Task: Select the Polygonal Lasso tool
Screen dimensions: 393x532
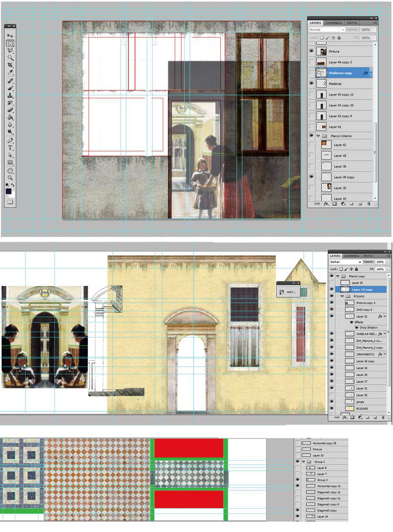Action: [x=10, y=50]
